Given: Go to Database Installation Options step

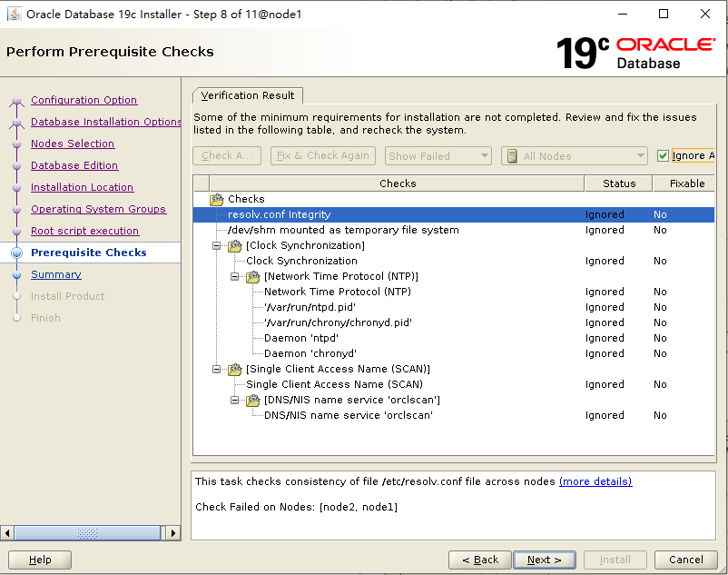Looking at the screenshot, I should [106, 122].
